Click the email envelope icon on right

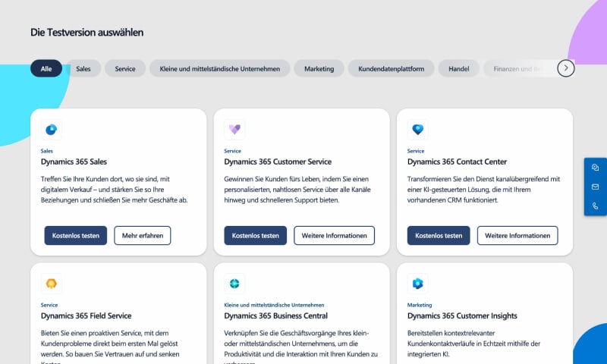(x=596, y=187)
